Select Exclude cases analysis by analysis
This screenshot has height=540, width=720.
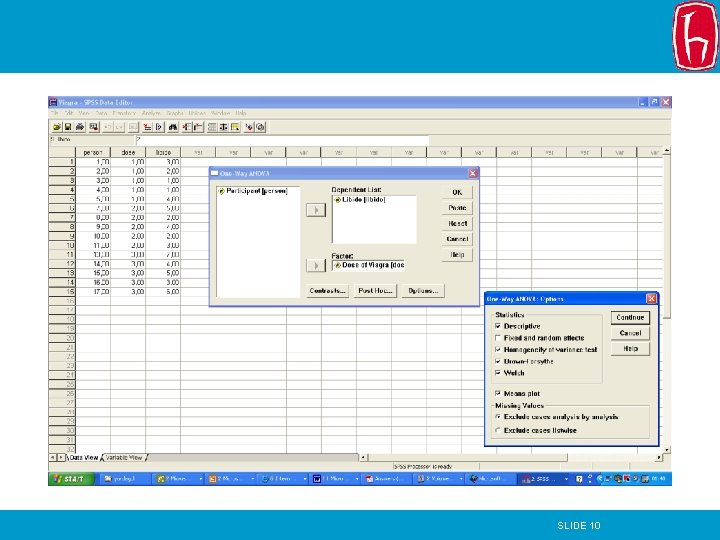click(x=498, y=417)
